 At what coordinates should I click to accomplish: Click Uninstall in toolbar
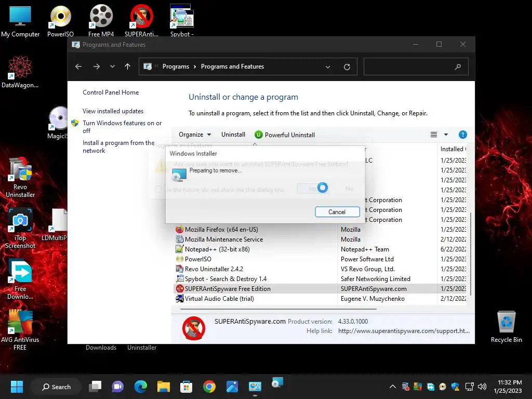[233, 135]
